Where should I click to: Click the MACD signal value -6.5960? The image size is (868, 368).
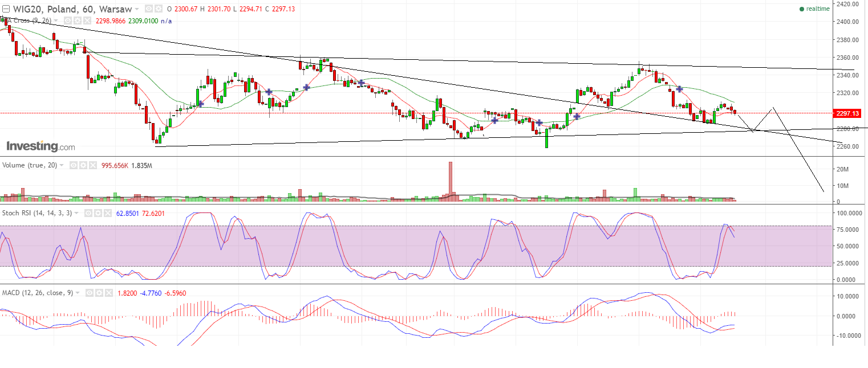(x=175, y=293)
